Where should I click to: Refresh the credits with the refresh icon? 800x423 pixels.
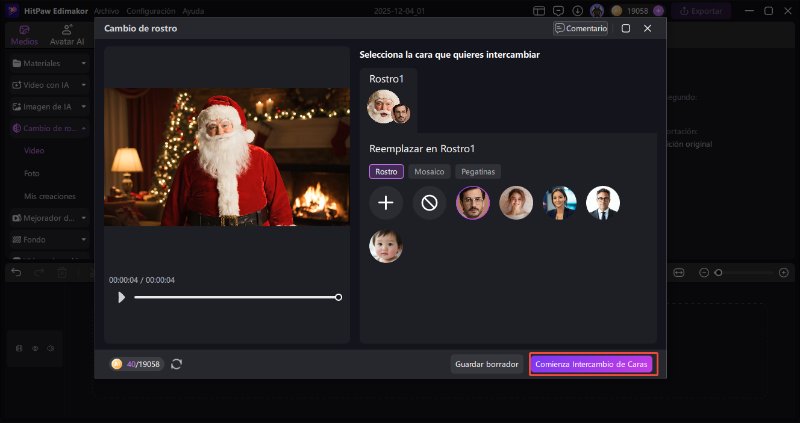pos(177,364)
